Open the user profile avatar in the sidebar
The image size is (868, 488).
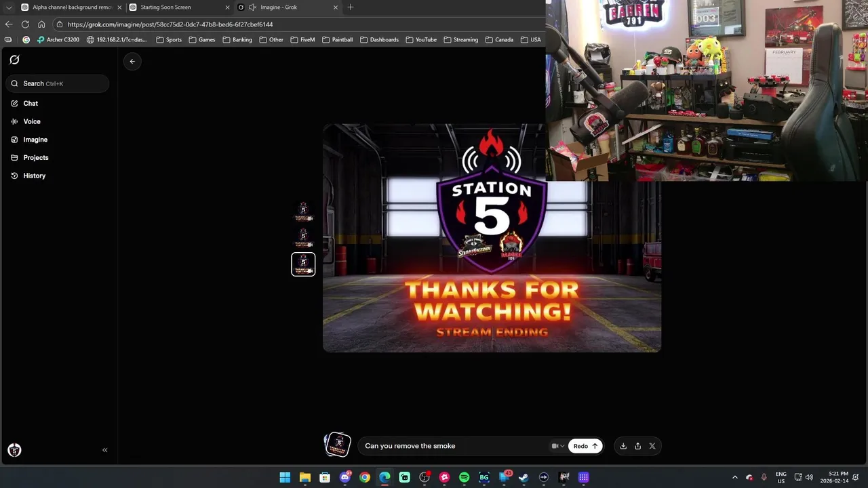coord(14,450)
